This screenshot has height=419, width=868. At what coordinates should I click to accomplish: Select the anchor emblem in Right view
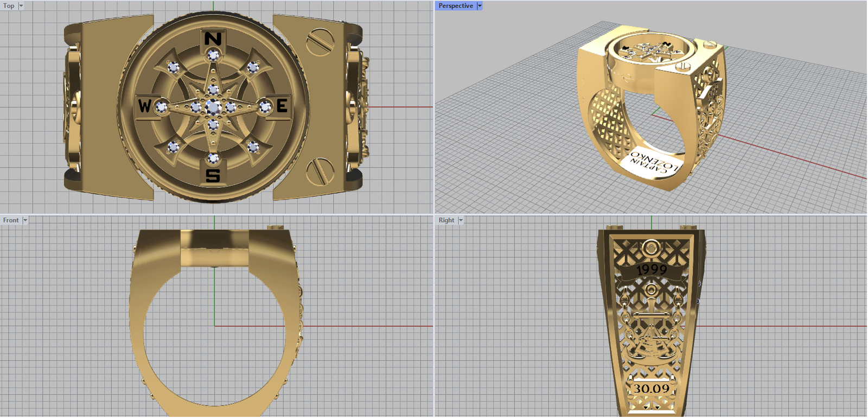coord(651,331)
